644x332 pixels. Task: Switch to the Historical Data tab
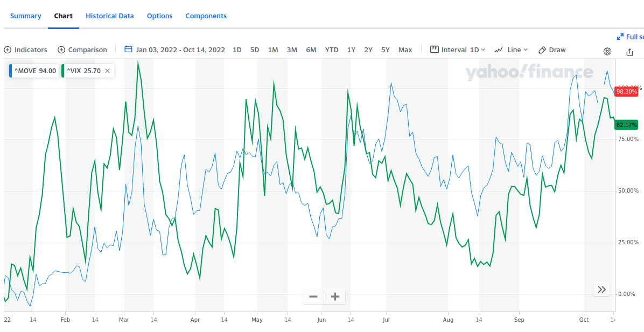109,16
